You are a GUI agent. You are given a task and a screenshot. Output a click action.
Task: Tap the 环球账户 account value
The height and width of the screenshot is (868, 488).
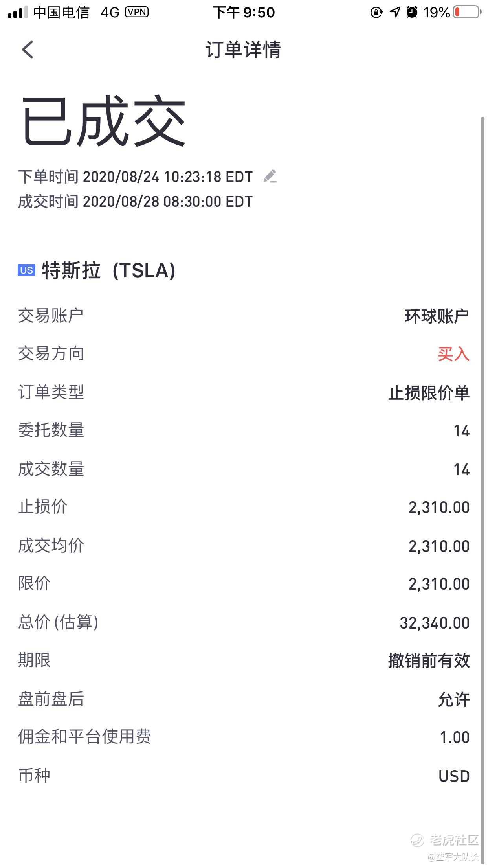(x=437, y=316)
